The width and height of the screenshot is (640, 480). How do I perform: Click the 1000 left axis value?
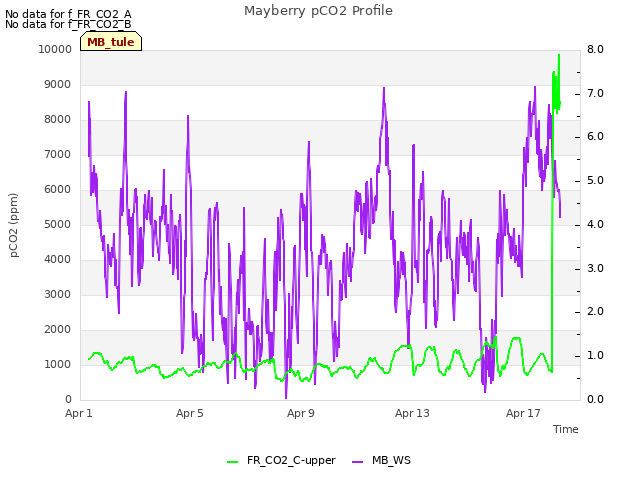tap(58, 364)
